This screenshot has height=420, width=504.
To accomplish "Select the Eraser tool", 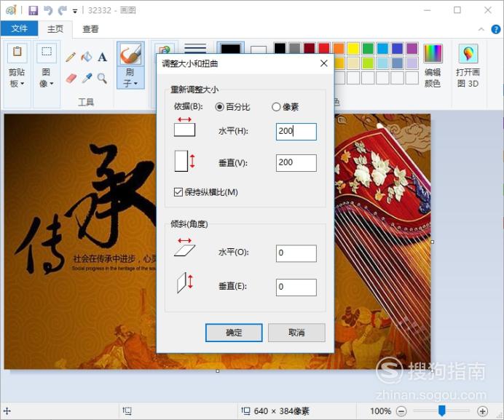I will coord(71,78).
